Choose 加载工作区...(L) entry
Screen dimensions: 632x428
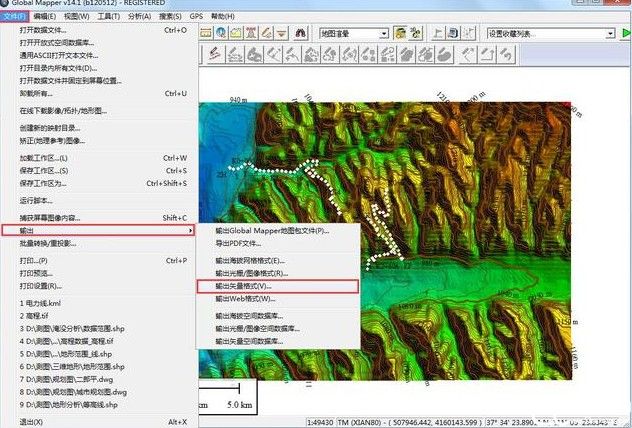tap(99, 158)
